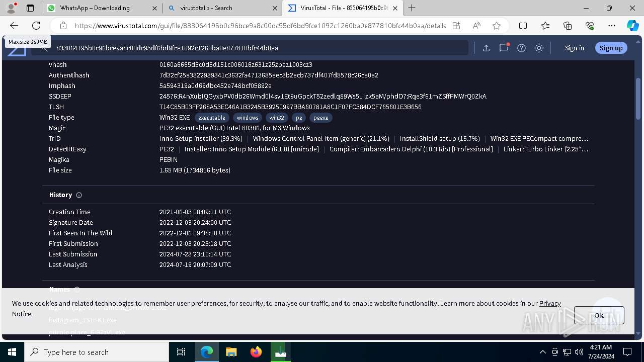The height and width of the screenshot is (362, 644).
Task: Select the Imphash value 5a594319a0d69dbc452e748bcf05892e
Action: click(x=215, y=86)
